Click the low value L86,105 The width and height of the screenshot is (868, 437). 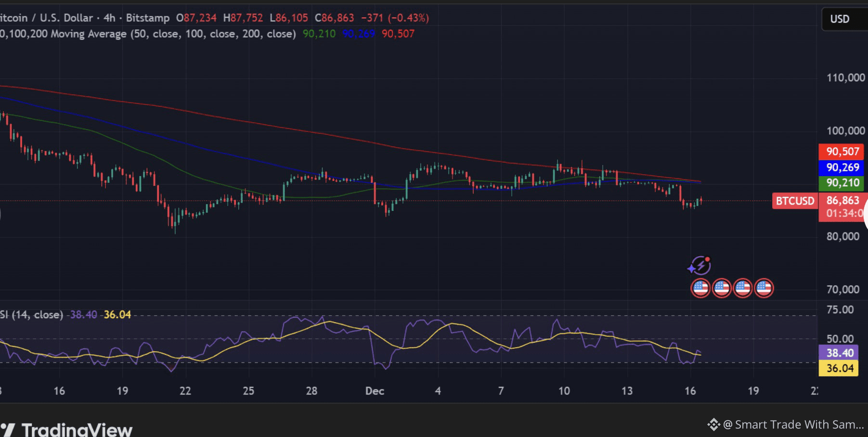pyautogui.click(x=289, y=18)
